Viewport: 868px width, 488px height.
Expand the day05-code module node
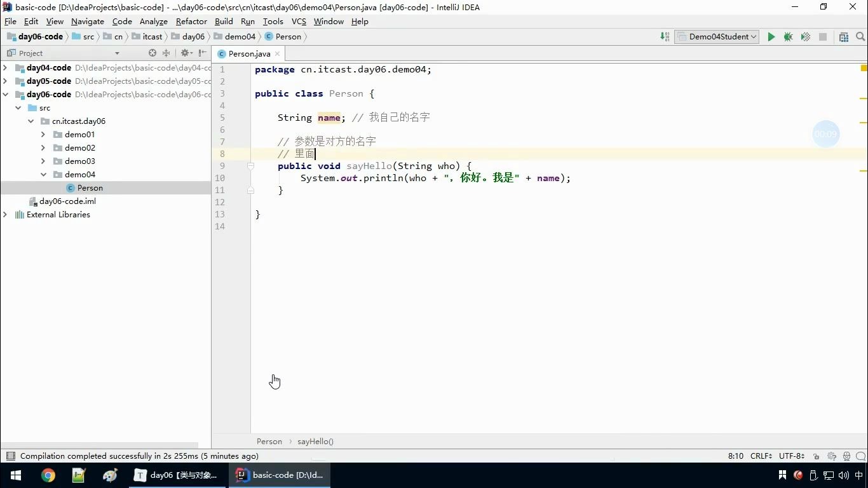click(x=5, y=81)
